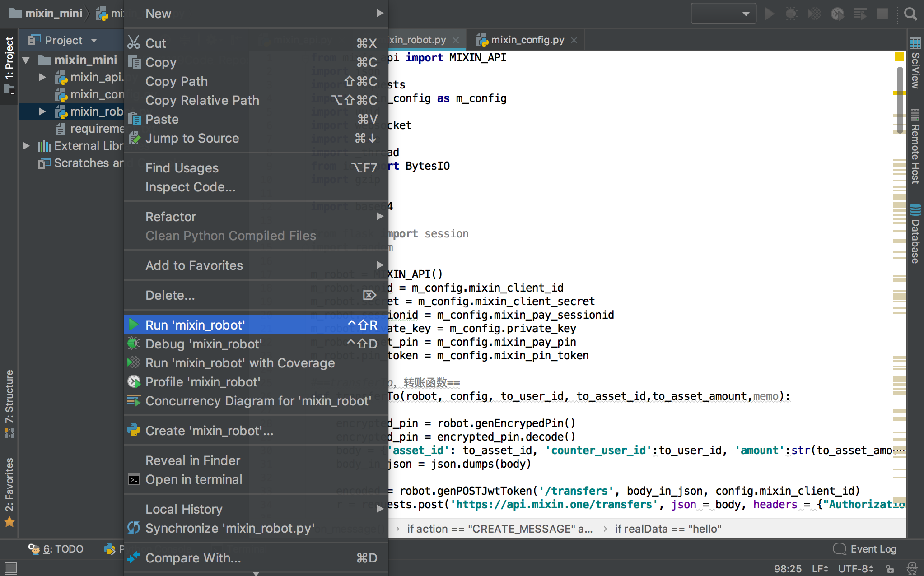Choose Reveal in Finder menu item

[x=256, y=460]
